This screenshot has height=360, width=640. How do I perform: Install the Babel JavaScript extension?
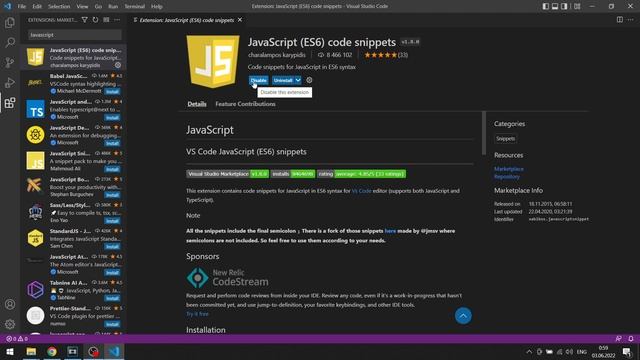[x=112, y=92]
